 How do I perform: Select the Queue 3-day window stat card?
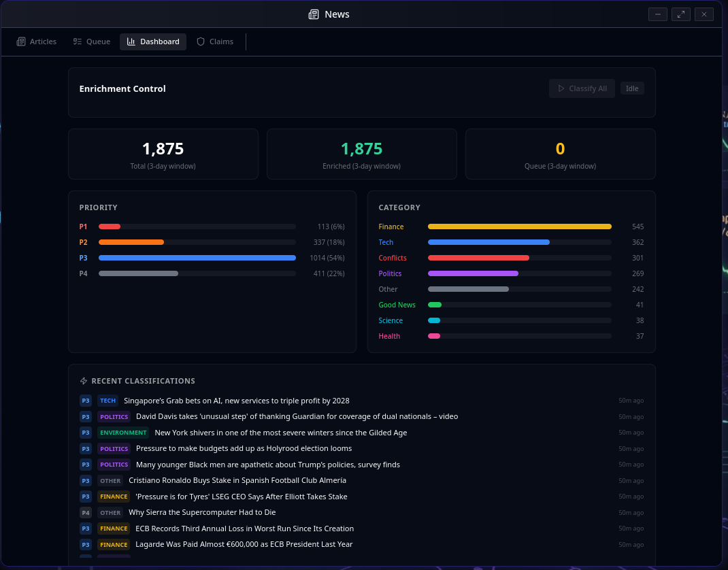pyautogui.click(x=560, y=154)
